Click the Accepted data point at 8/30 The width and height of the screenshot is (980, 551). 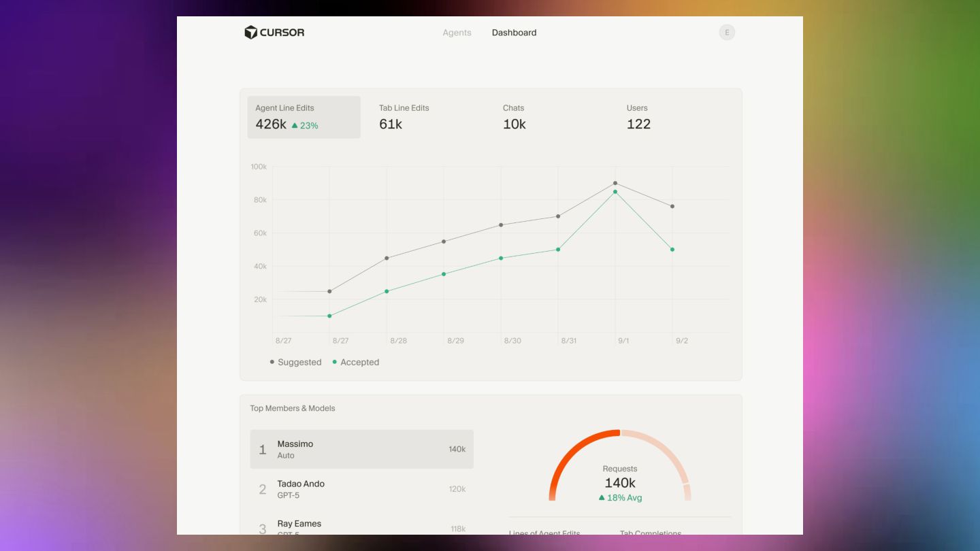tap(501, 258)
